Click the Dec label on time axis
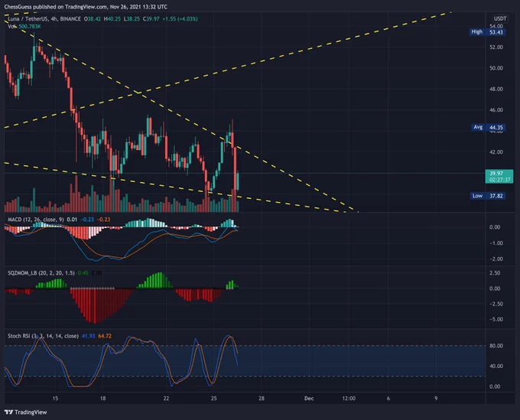520x420 pixels. coord(309,398)
